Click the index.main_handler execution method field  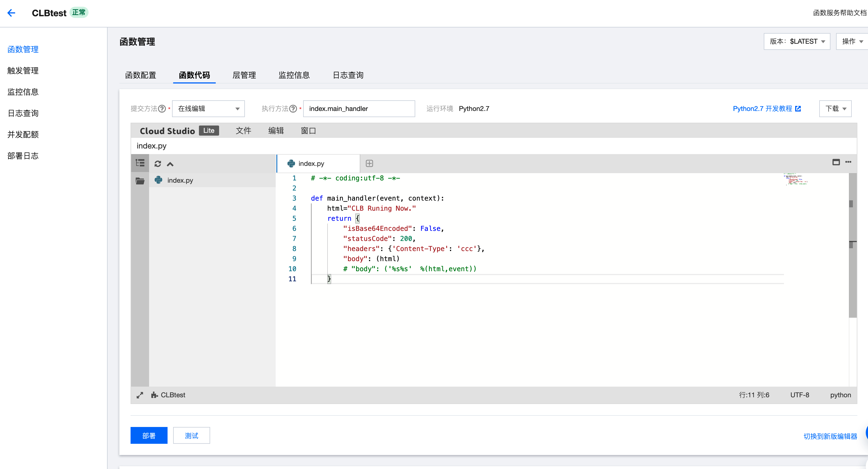click(359, 108)
